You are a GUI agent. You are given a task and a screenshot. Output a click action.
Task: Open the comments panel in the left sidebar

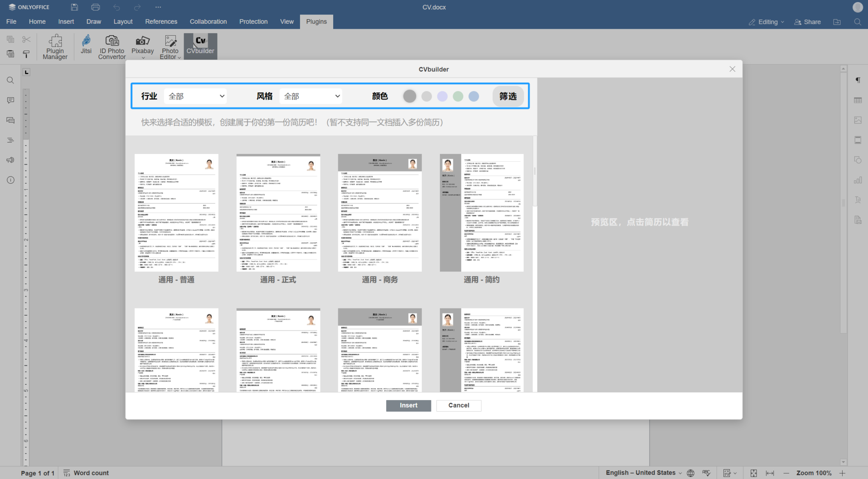10,100
